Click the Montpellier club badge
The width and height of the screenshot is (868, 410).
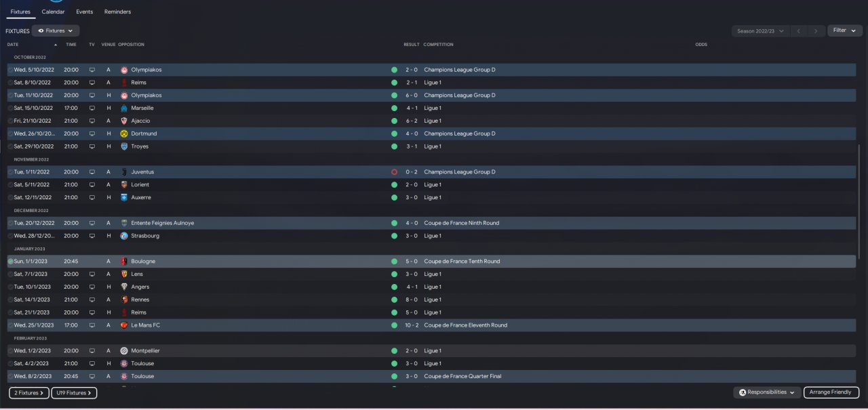[124, 351]
